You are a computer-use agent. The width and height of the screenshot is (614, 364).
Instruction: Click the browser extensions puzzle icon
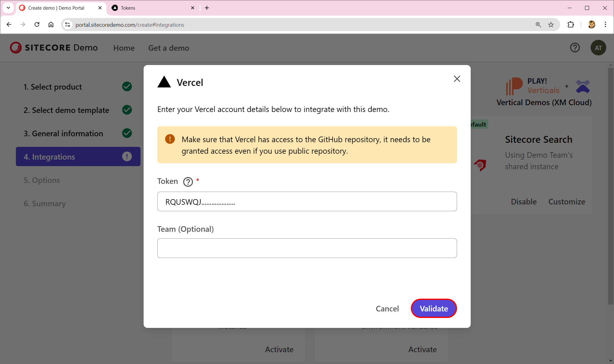pyautogui.click(x=570, y=25)
